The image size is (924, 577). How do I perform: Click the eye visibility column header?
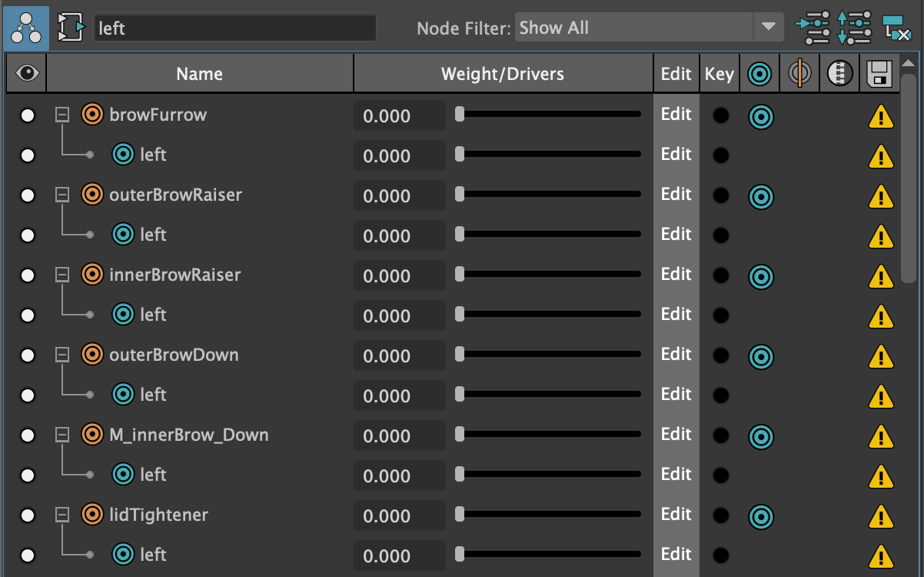coord(28,74)
